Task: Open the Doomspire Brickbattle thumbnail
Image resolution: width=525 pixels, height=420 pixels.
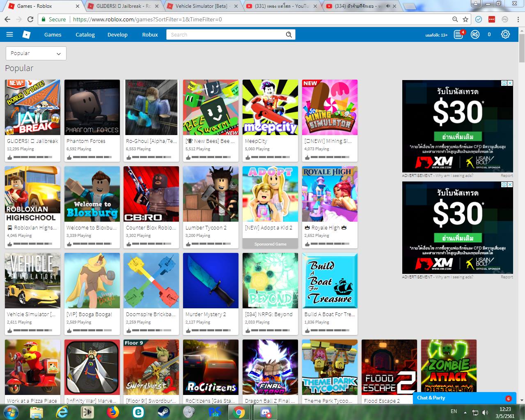Action: [151, 280]
